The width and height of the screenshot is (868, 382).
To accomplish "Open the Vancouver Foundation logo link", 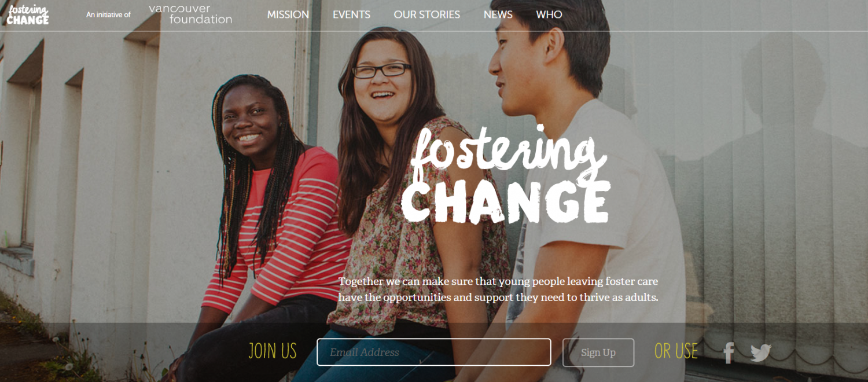I will tap(190, 14).
